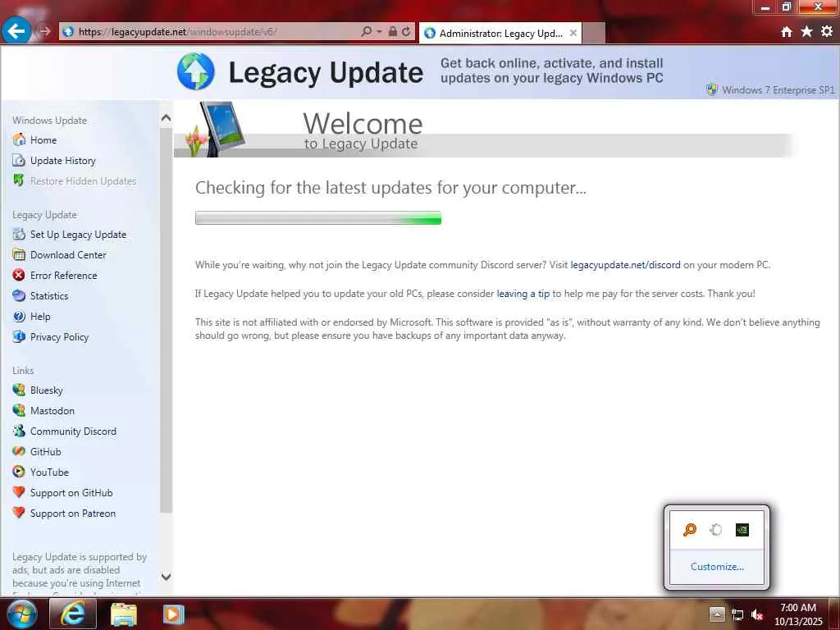The image size is (840, 630).
Task: Click the green update progress bar
Action: click(x=318, y=217)
